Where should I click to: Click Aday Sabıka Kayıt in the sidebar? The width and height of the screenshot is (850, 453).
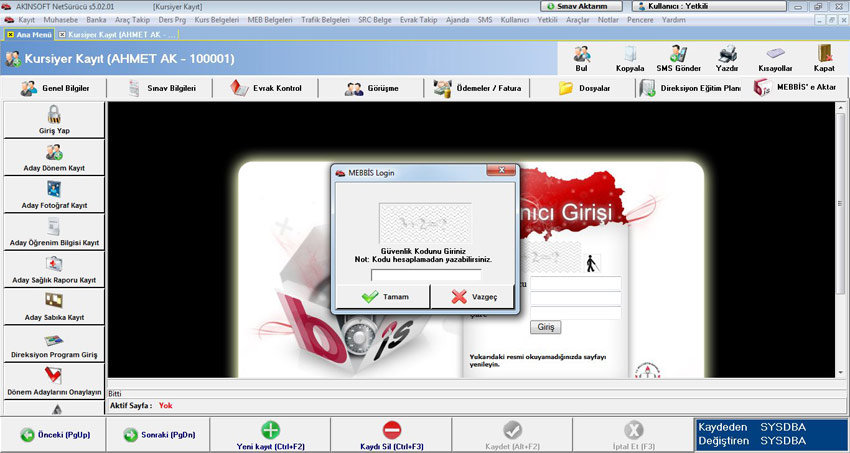click(54, 307)
